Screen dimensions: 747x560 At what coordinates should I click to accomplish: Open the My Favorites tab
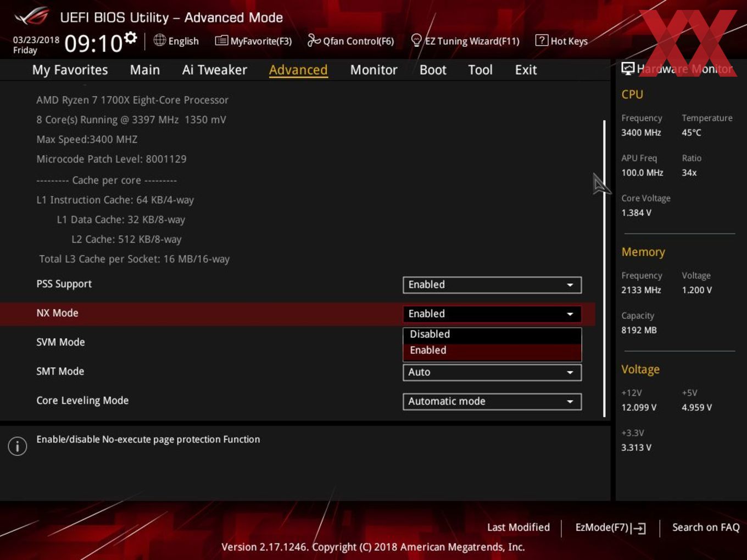coord(70,70)
